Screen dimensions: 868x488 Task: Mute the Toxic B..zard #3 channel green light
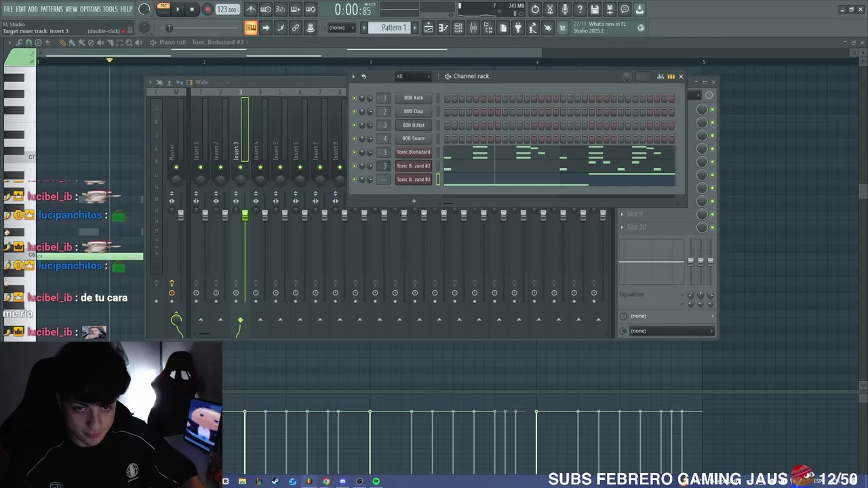point(354,179)
